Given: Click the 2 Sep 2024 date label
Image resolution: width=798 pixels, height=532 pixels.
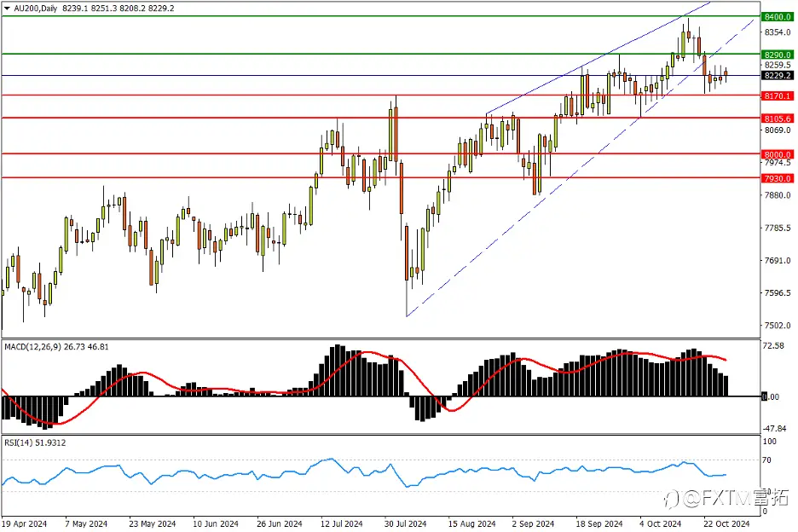Looking at the screenshot, I should click(x=533, y=523).
